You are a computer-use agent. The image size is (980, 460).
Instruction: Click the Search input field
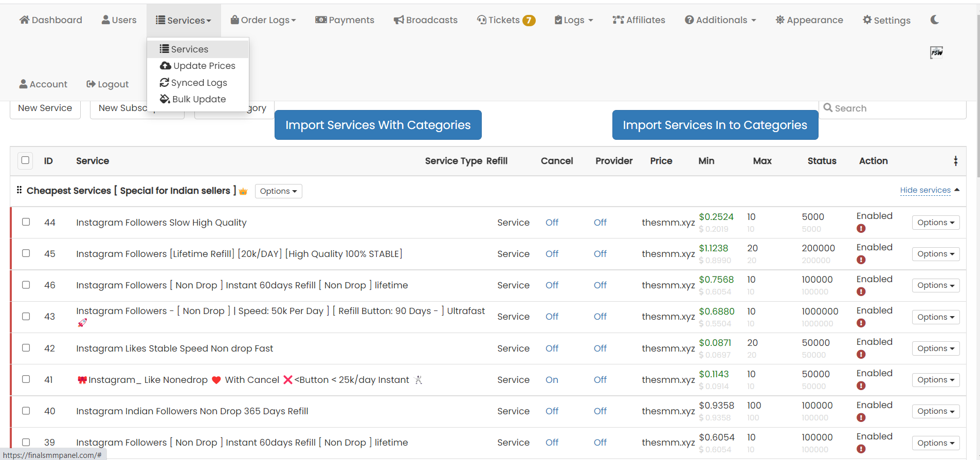pos(893,109)
